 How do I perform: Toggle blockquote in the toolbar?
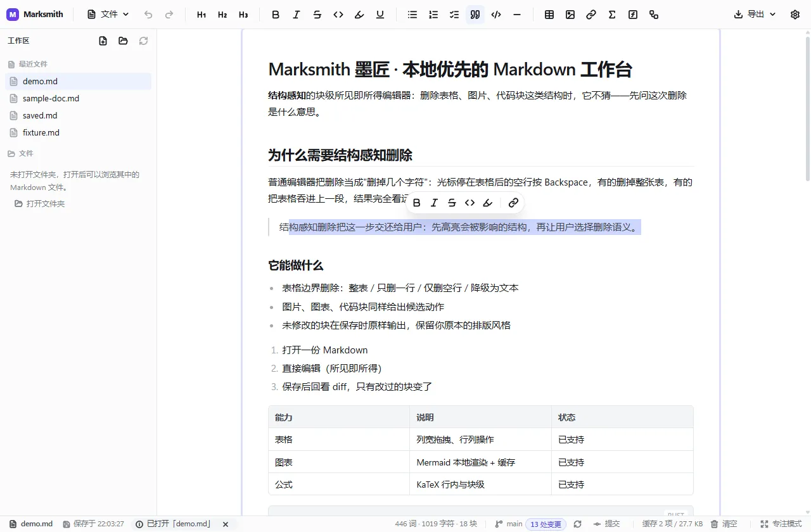475,15
